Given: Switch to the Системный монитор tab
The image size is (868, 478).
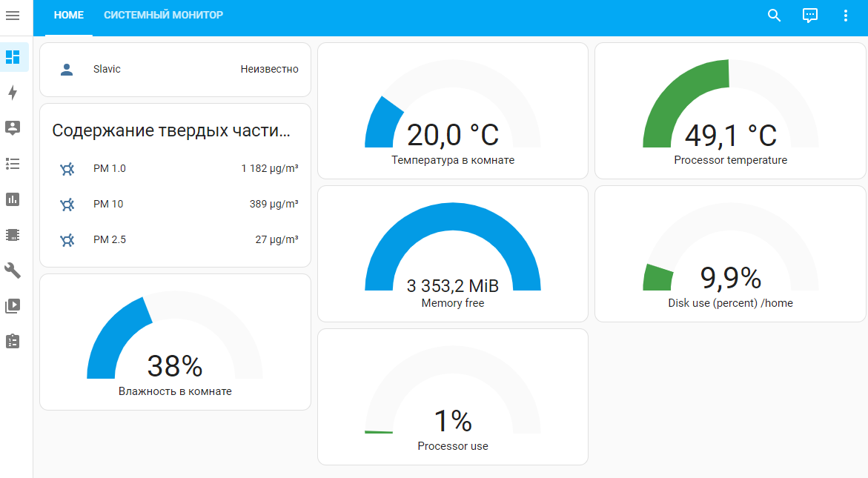Looking at the screenshot, I should tap(163, 16).
